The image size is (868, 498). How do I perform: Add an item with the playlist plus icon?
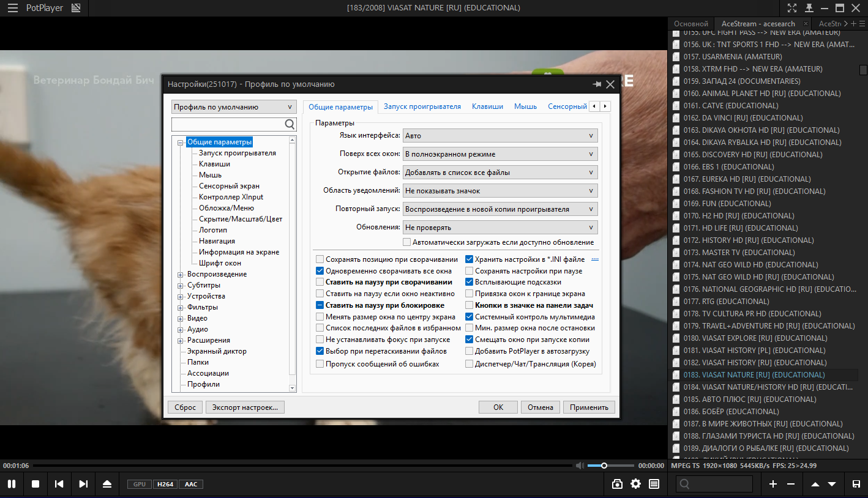click(x=773, y=484)
